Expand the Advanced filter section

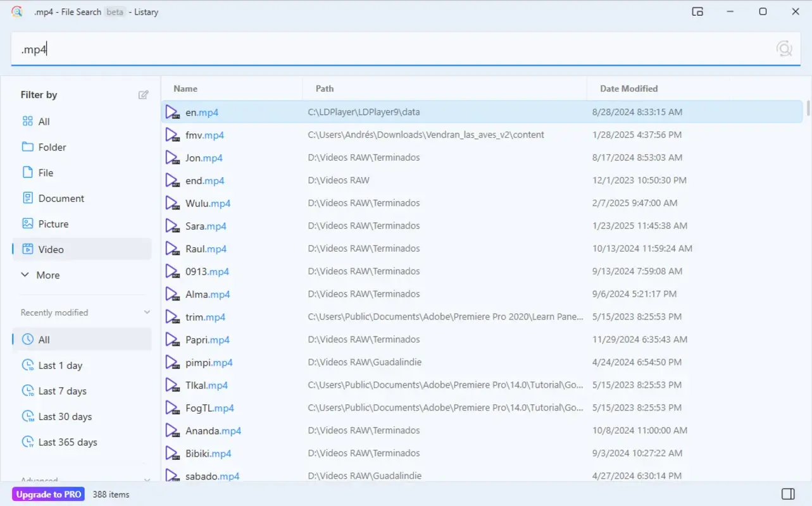(146, 479)
